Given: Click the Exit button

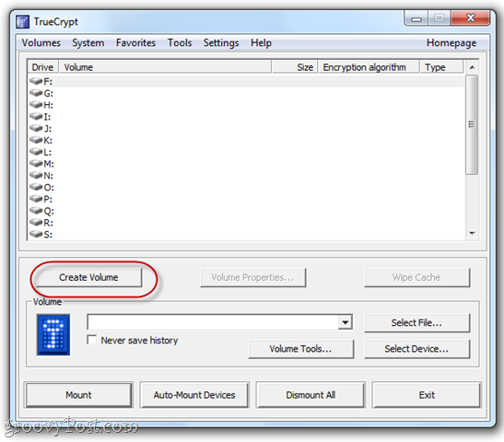Looking at the screenshot, I should pyautogui.click(x=427, y=395).
